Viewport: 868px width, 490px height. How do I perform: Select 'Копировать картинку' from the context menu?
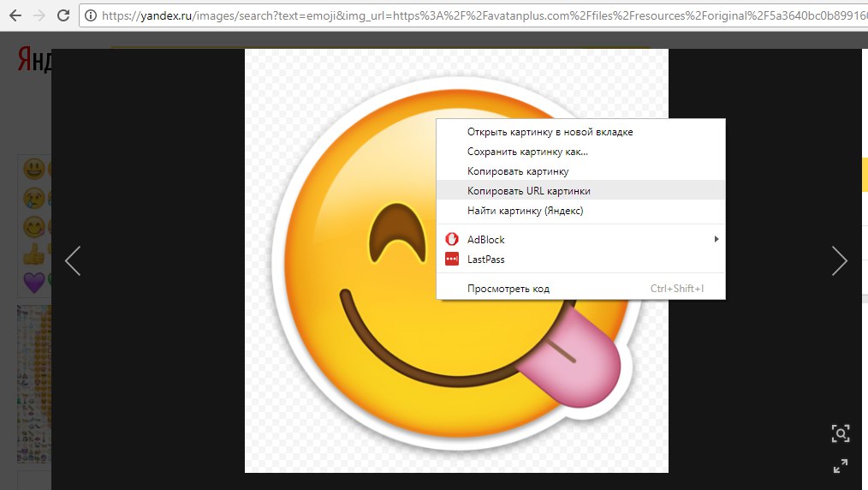pyautogui.click(x=580, y=171)
